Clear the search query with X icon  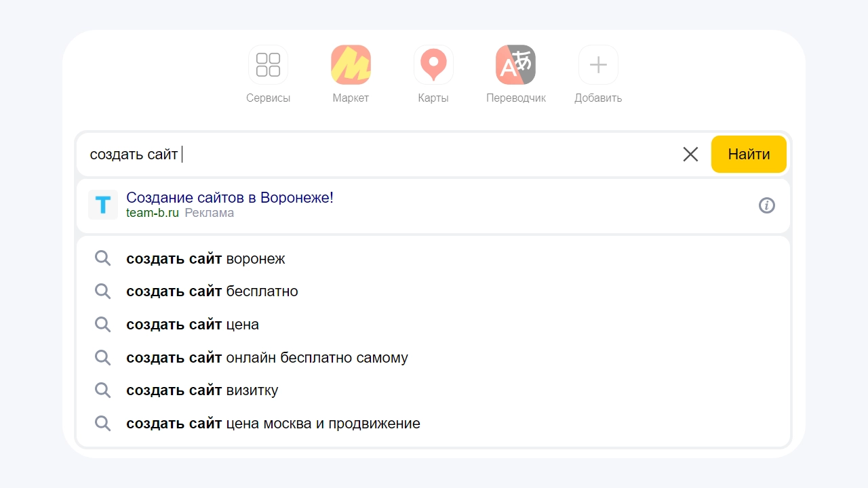(690, 155)
